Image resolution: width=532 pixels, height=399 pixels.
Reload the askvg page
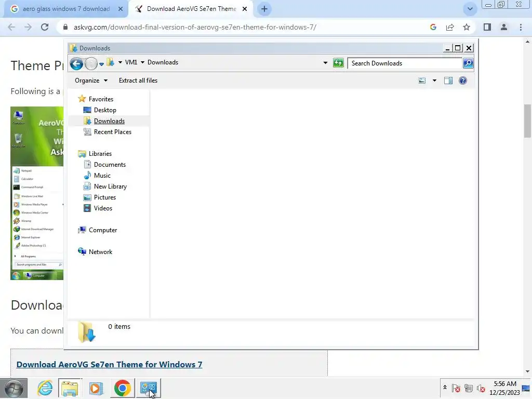point(45,27)
